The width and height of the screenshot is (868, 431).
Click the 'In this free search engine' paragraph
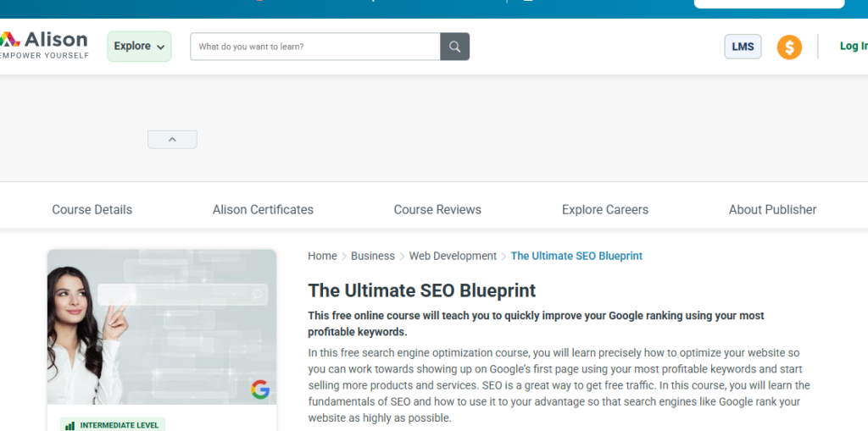click(x=559, y=385)
